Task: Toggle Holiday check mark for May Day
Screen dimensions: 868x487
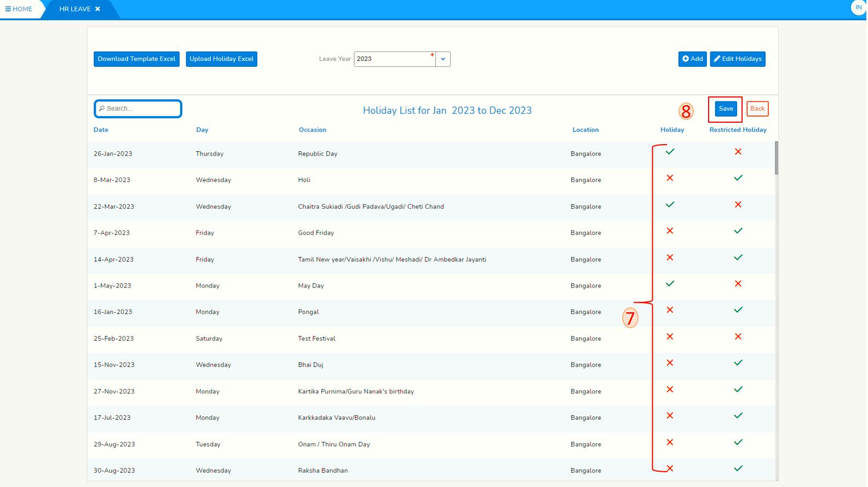Action: click(x=670, y=284)
